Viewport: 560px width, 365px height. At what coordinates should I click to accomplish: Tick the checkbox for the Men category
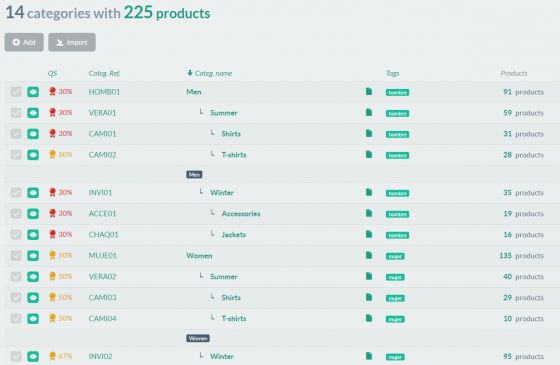click(x=16, y=92)
